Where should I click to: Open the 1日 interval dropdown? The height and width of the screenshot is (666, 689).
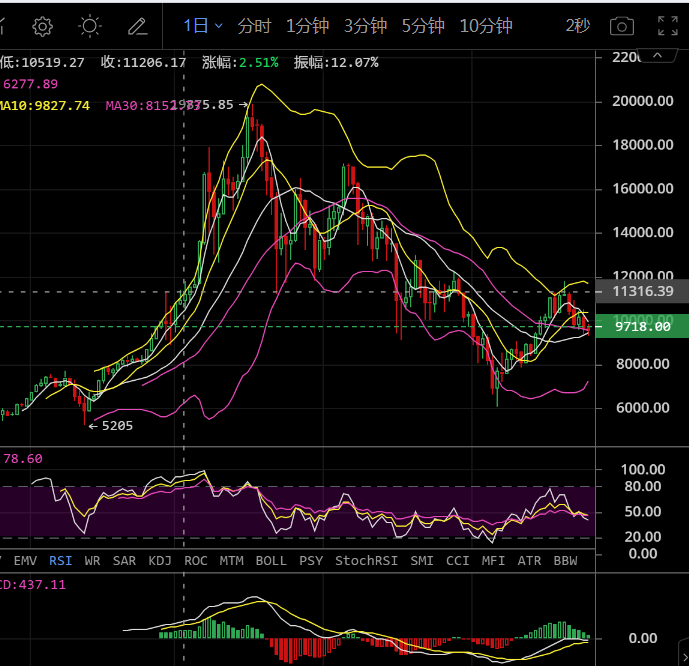pos(203,26)
